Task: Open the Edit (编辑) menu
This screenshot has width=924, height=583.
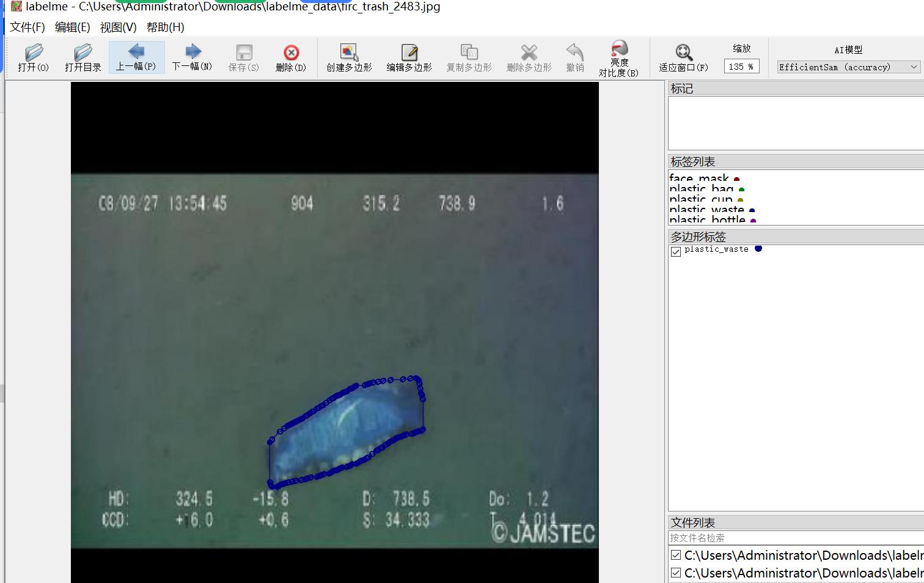Action: tap(72, 28)
